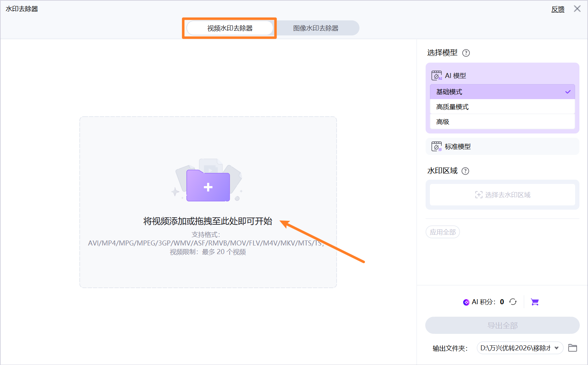The image size is (588, 365).
Task: Click the crosshair icon in 选择去水印区域
Action: (479, 194)
